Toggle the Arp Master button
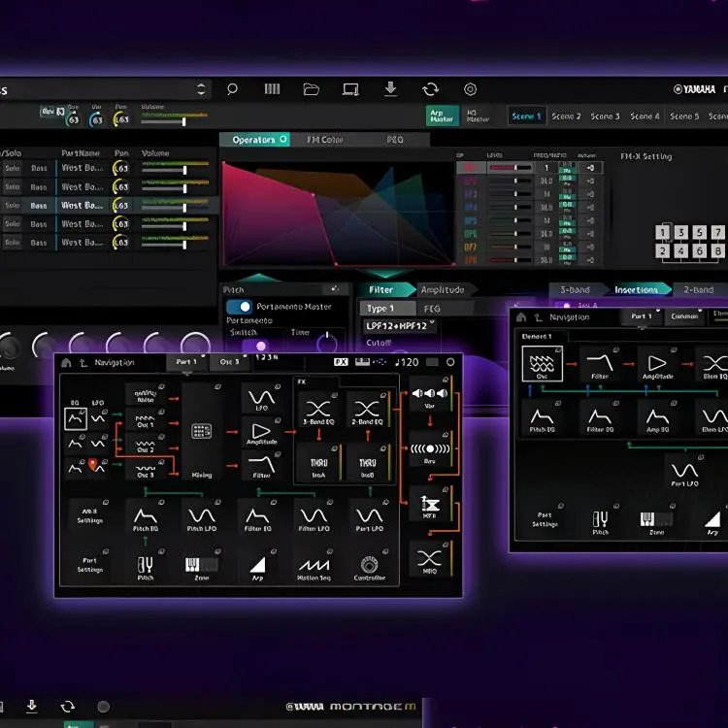 (443, 116)
